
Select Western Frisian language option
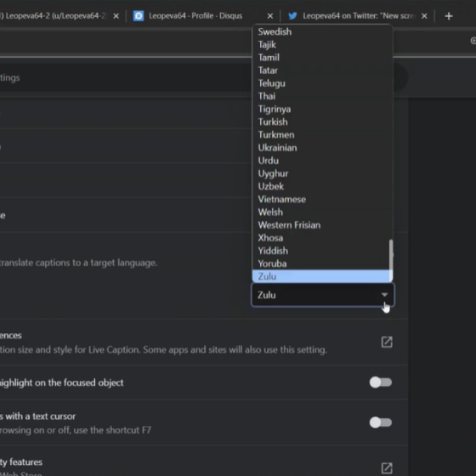click(x=321, y=225)
